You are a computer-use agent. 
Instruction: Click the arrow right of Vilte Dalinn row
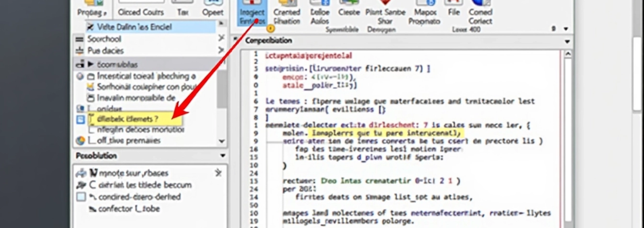pyautogui.click(x=221, y=23)
